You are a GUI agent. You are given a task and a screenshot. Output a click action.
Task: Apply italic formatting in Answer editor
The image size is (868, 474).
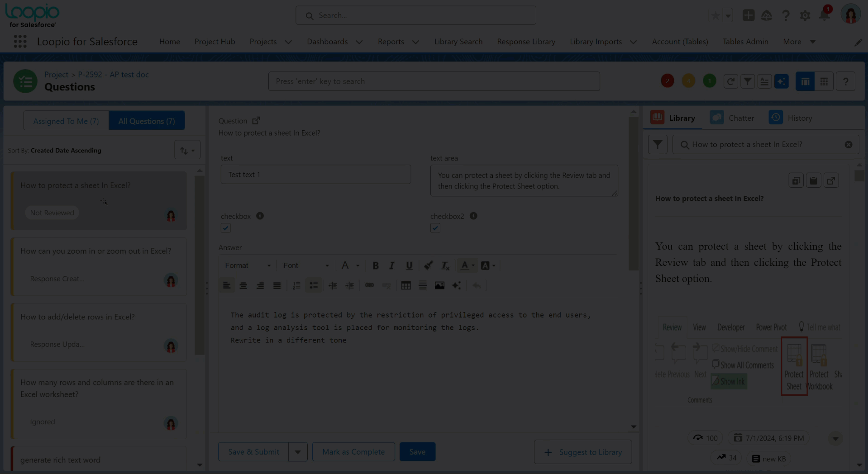click(392, 265)
